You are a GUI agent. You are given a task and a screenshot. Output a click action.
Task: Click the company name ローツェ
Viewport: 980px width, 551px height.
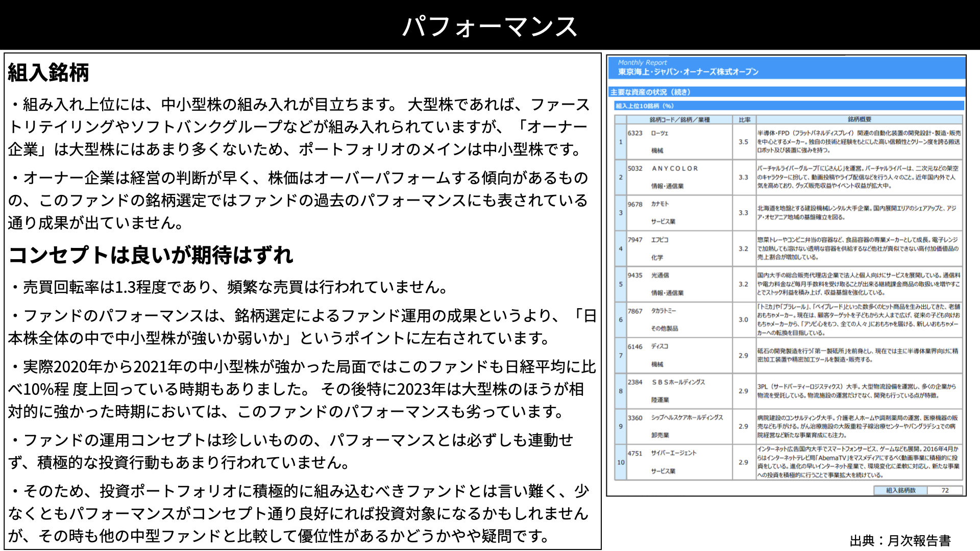[x=659, y=133]
